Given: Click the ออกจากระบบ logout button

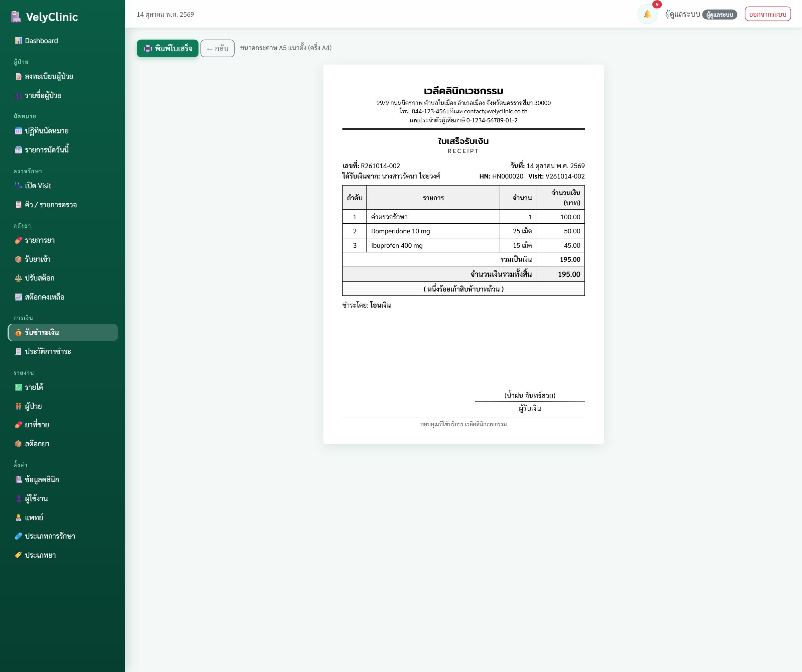Looking at the screenshot, I should pos(768,14).
